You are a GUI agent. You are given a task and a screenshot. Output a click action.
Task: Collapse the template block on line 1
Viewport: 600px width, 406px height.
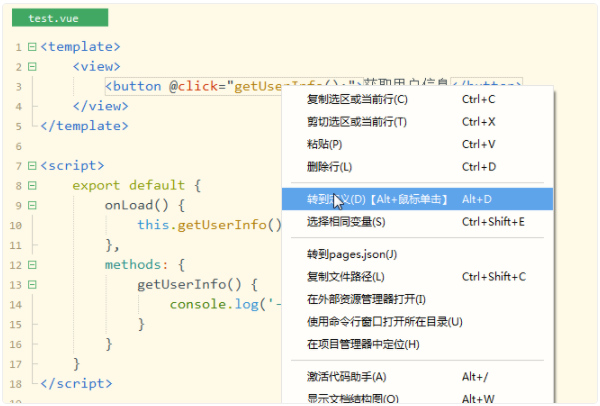tap(32, 47)
